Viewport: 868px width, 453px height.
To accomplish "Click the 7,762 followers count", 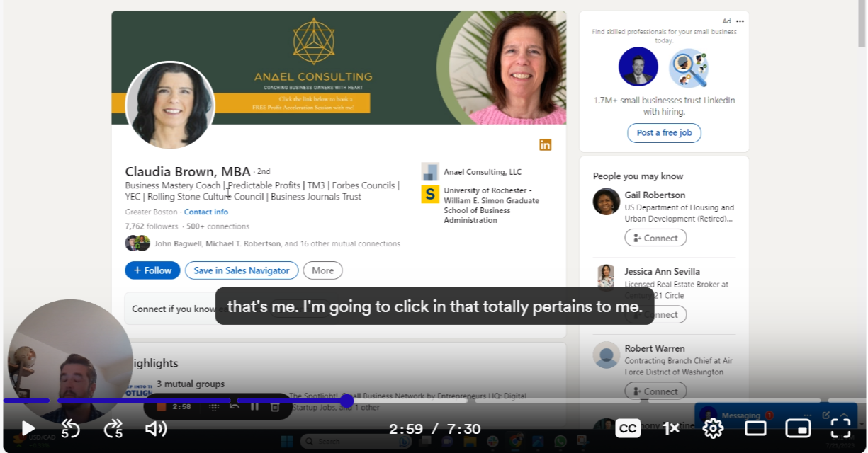I will pos(152,226).
